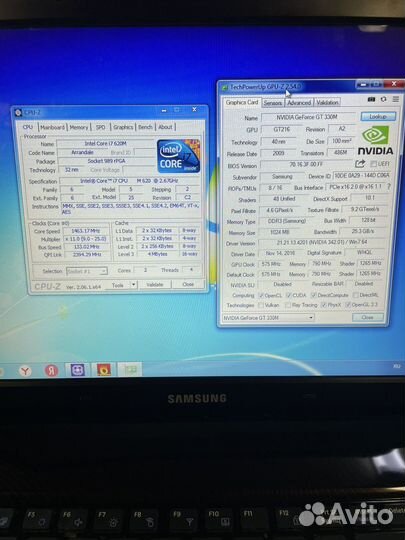Click the GPU-Z screenshot camera icon
The height and width of the screenshot is (540, 405).
(371, 99)
